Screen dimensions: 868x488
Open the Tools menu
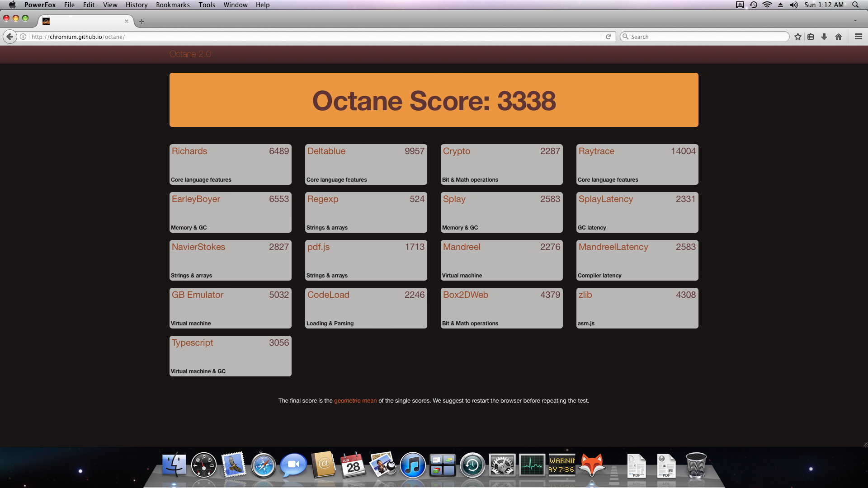(207, 5)
